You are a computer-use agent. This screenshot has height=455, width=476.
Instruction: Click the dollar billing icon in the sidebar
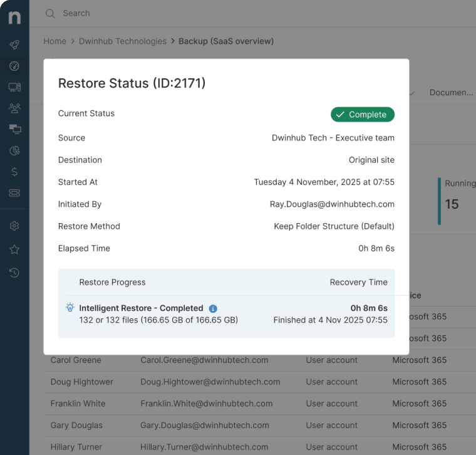point(14,172)
